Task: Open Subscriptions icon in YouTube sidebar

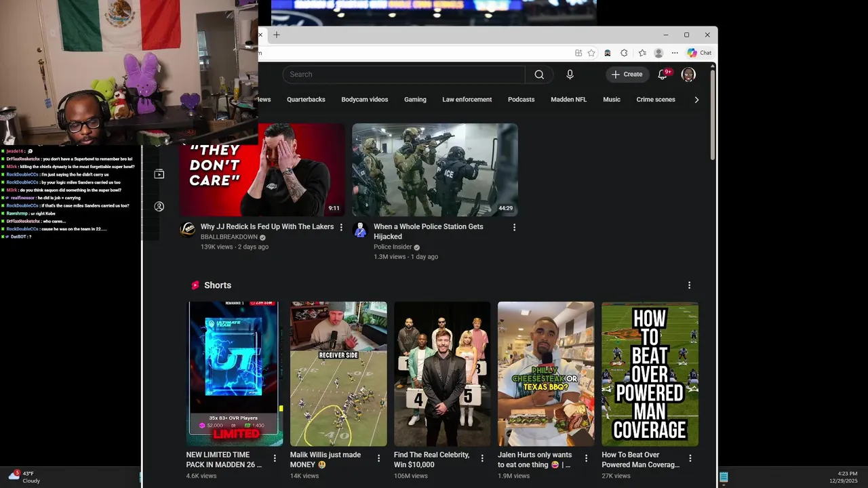Action: tap(159, 174)
